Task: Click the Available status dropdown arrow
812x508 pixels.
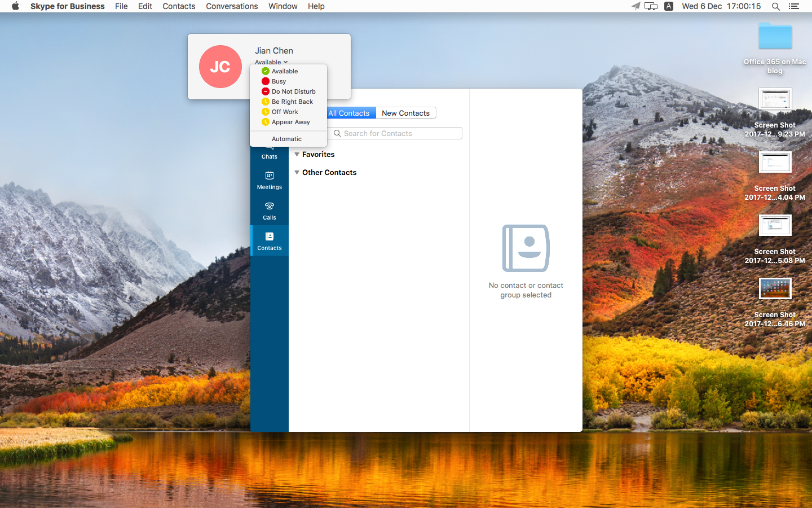Action: pyautogui.click(x=285, y=62)
